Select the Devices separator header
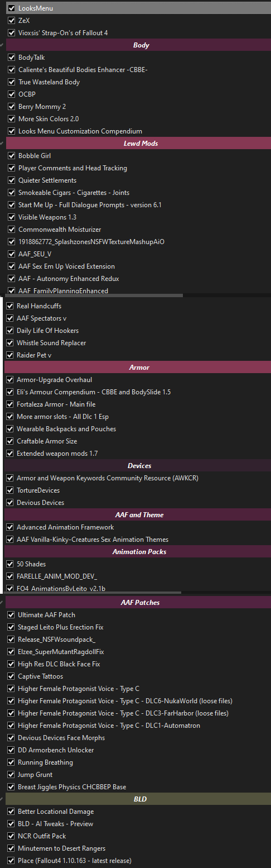This screenshot has height=868, width=271. point(138,466)
